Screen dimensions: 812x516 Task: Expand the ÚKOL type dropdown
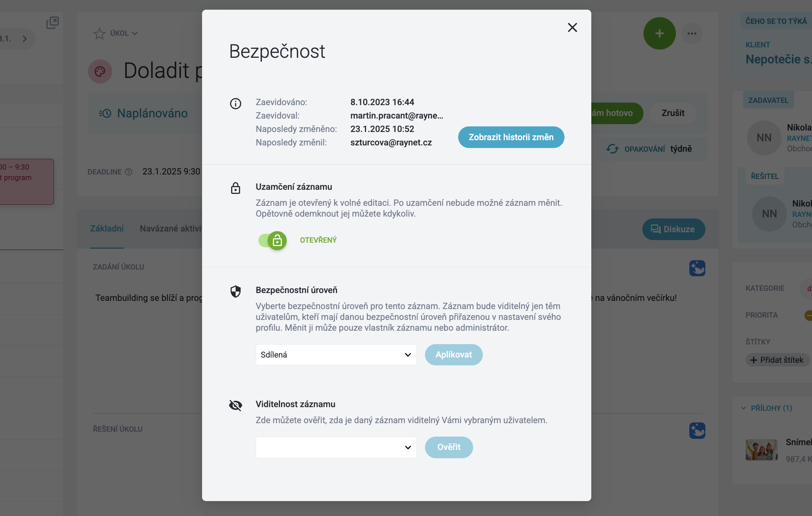click(124, 34)
